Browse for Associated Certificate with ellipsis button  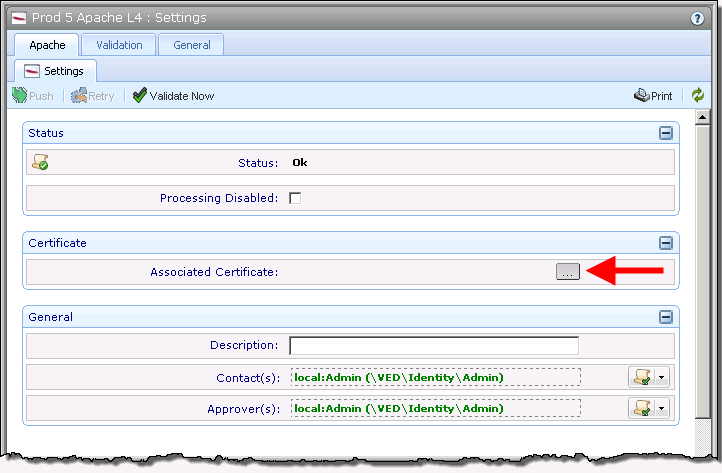coord(568,272)
